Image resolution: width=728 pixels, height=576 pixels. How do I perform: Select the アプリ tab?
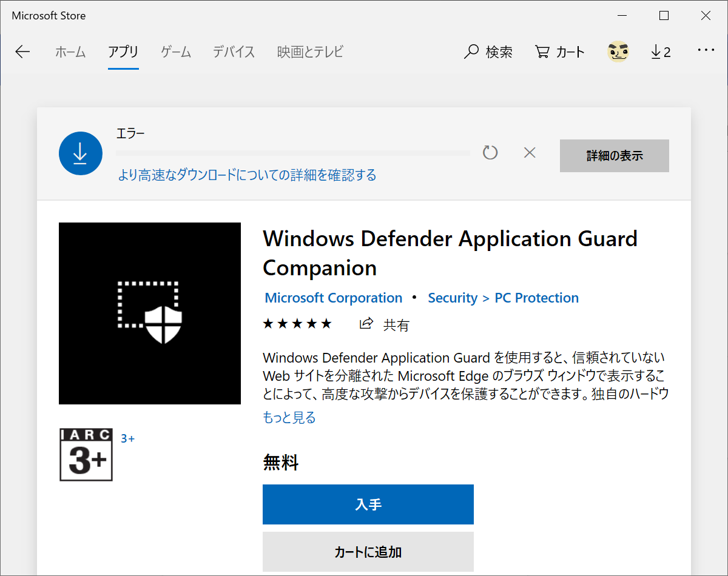123,52
